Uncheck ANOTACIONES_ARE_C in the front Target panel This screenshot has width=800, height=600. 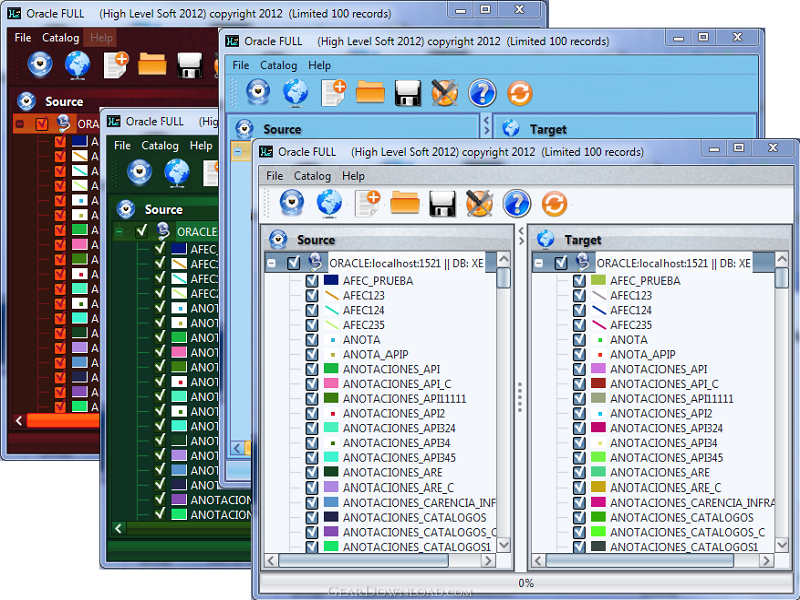[579, 487]
